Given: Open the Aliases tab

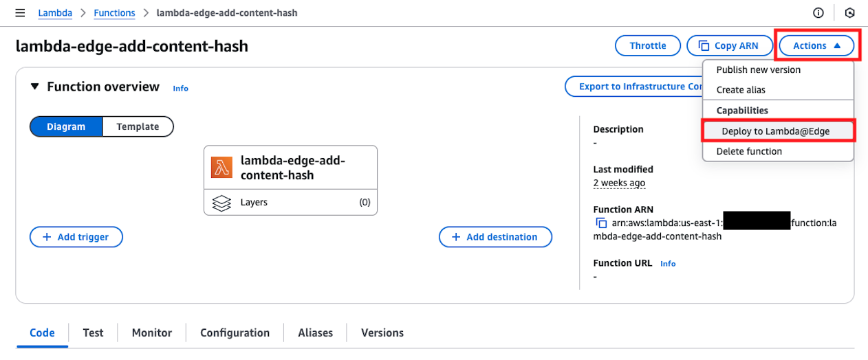Looking at the screenshot, I should click(315, 333).
